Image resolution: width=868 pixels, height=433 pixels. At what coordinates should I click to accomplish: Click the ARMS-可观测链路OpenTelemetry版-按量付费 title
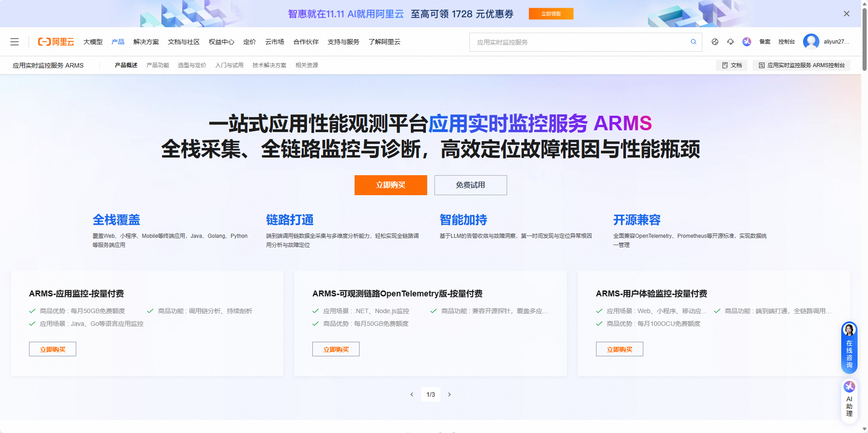point(397,294)
